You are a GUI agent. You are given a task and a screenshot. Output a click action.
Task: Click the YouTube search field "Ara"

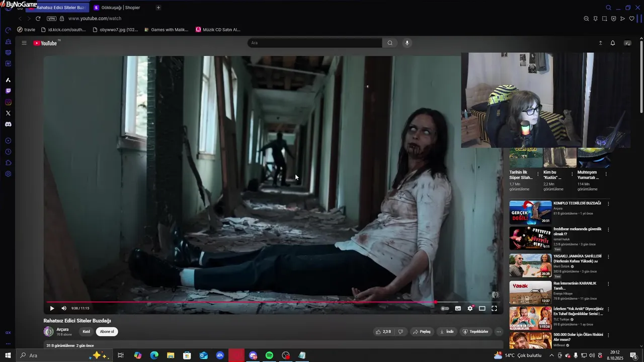[x=314, y=43]
